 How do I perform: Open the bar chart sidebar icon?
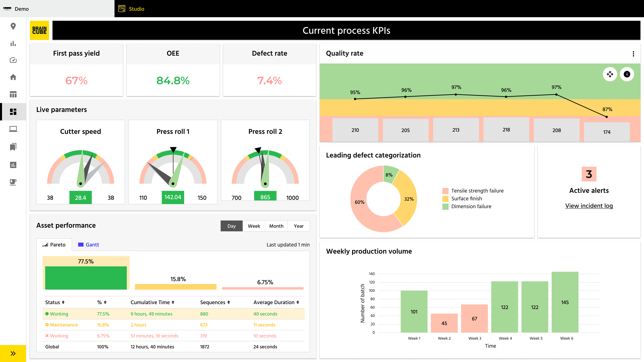[13, 44]
